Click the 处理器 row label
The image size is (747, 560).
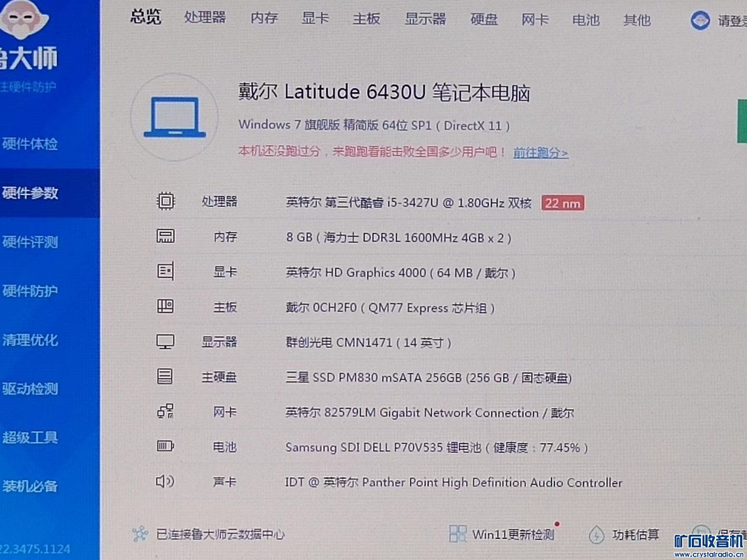tap(219, 202)
